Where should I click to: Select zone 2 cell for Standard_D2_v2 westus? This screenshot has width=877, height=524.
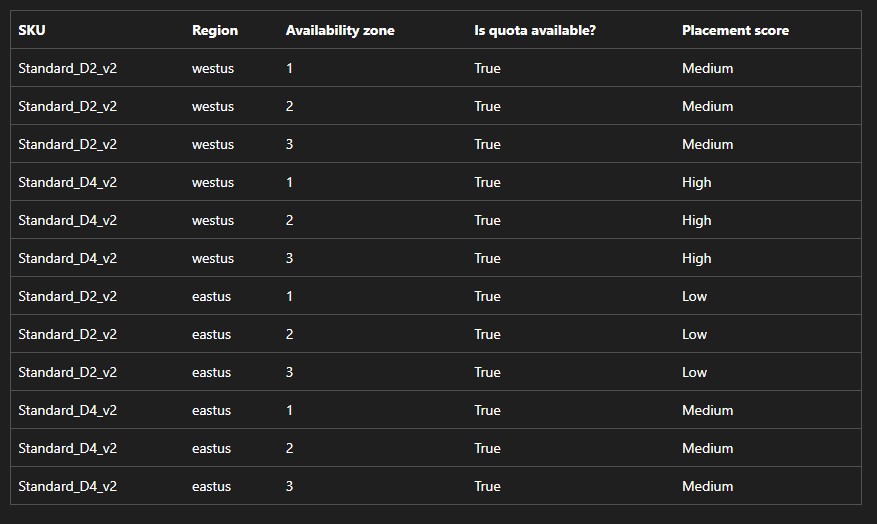tap(290, 107)
